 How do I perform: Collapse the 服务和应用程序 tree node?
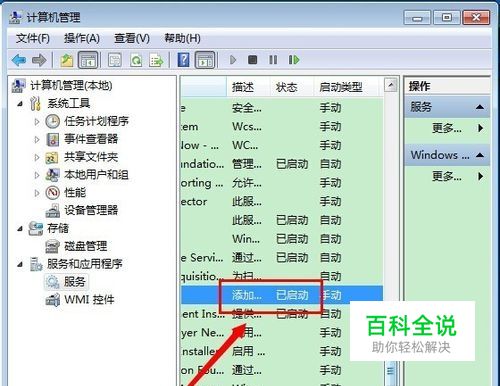(x=21, y=265)
